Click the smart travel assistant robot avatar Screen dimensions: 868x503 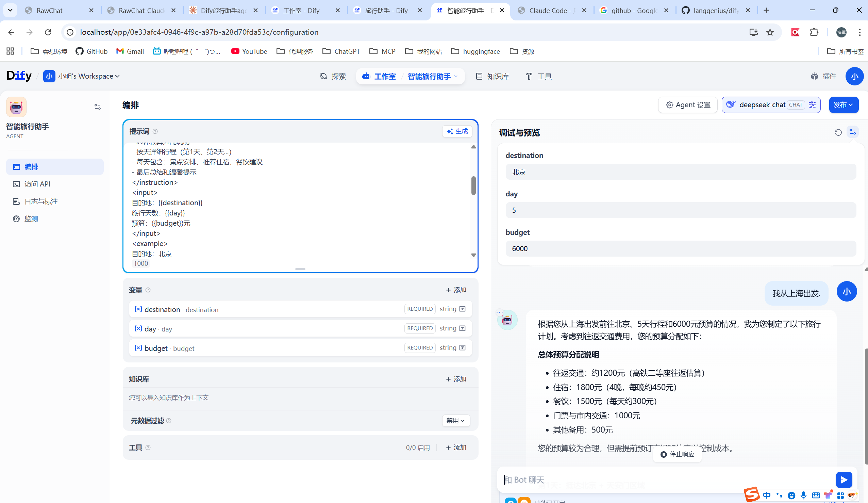pyautogui.click(x=16, y=107)
